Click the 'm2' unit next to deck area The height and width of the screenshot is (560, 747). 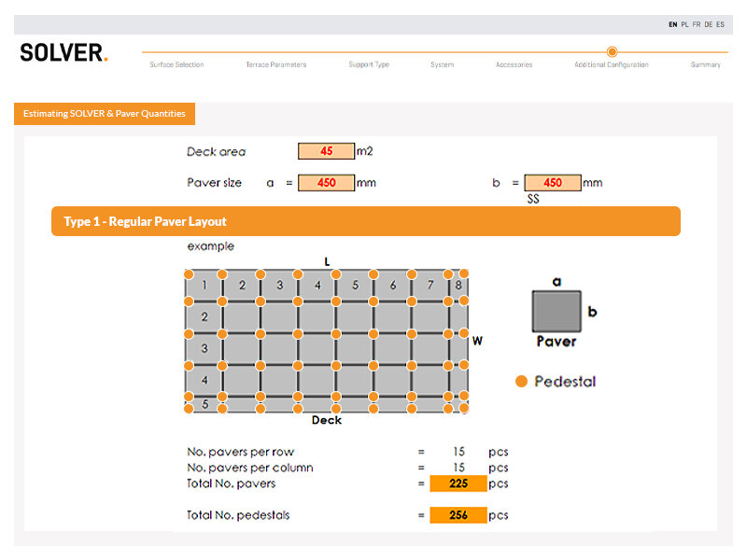click(x=365, y=151)
